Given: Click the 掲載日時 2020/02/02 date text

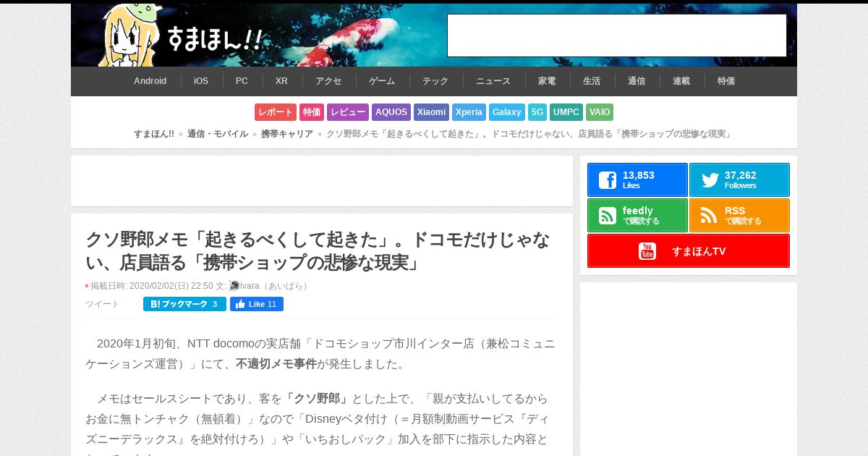Looking at the screenshot, I should (152, 286).
